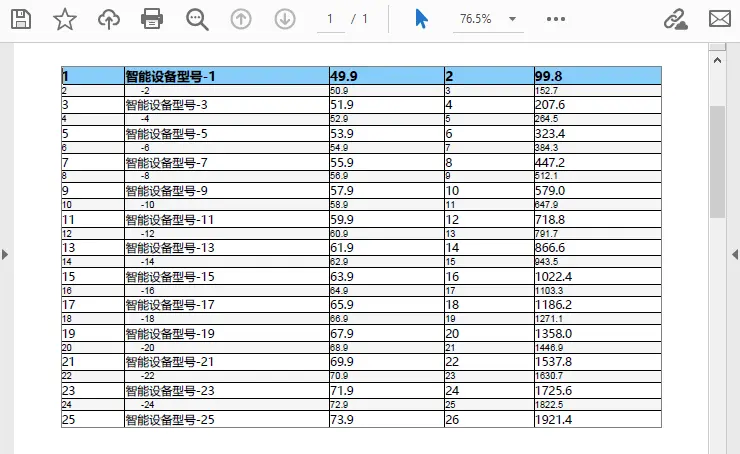Activate the selection cursor tool
The height and width of the screenshot is (454, 740).
point(421,19)
